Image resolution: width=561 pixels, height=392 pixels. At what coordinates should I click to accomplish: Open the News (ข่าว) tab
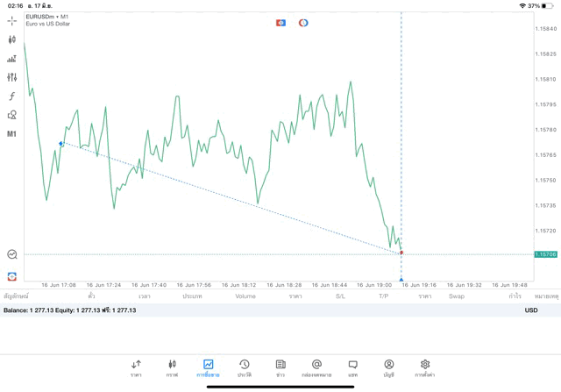tap(280, 367)
